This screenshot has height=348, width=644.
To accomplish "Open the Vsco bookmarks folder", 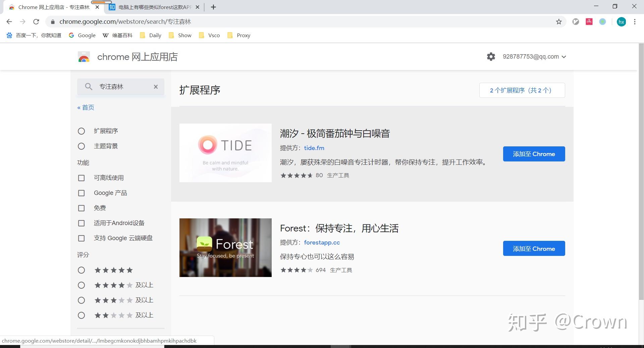I will (x=209, y=35).
